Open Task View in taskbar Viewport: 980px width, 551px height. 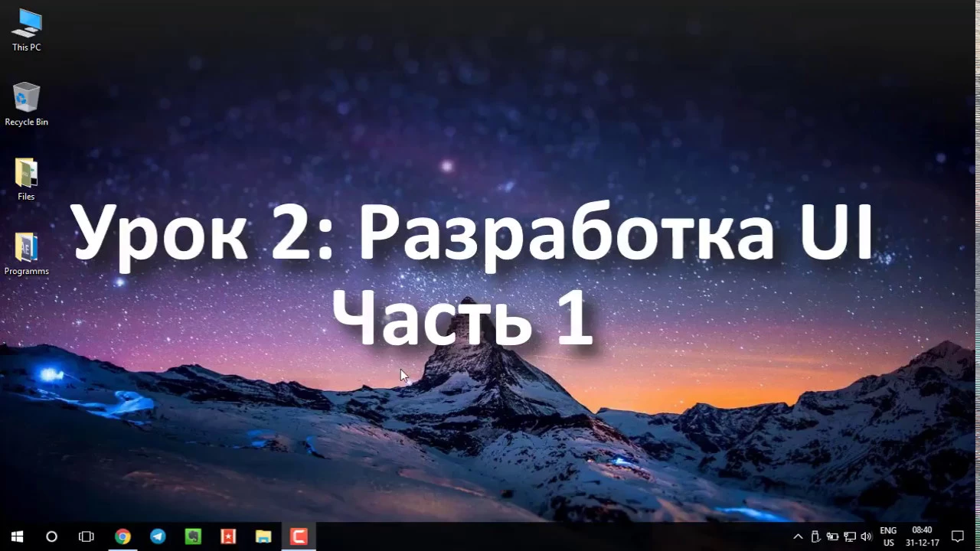[x=87, y=536]
